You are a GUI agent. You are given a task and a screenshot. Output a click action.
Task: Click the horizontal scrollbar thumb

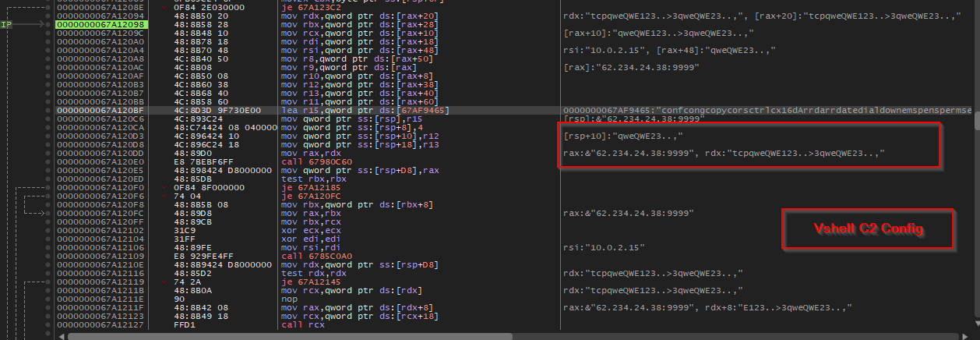tap(290, 336)
